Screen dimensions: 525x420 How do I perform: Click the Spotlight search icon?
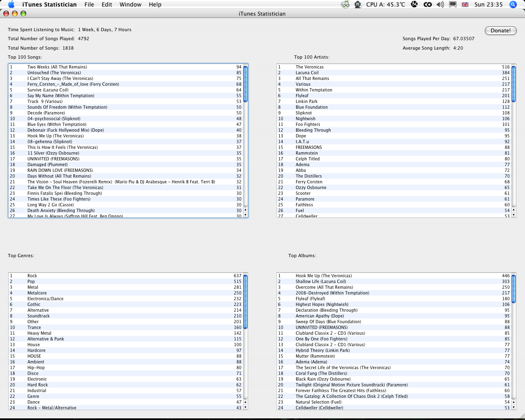(513, 5)
